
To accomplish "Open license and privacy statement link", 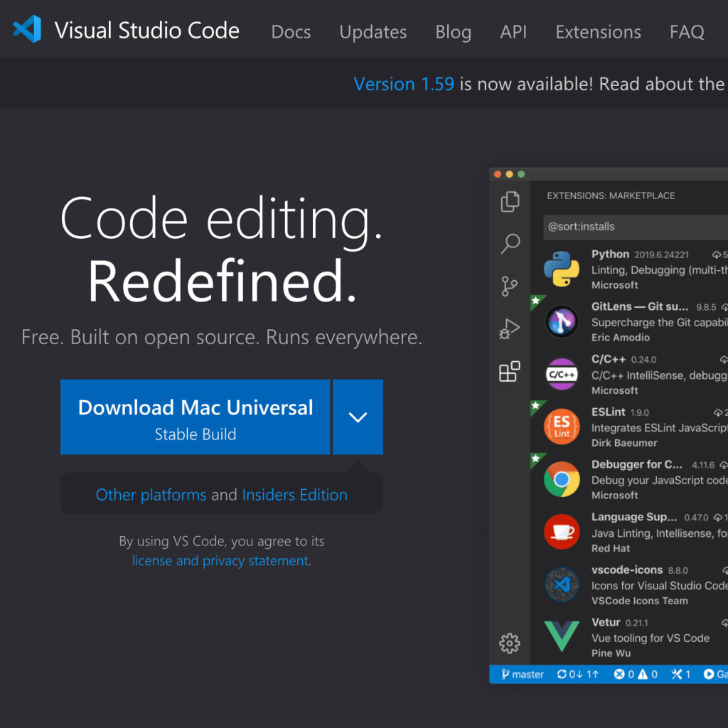I will tap(220, 560).
